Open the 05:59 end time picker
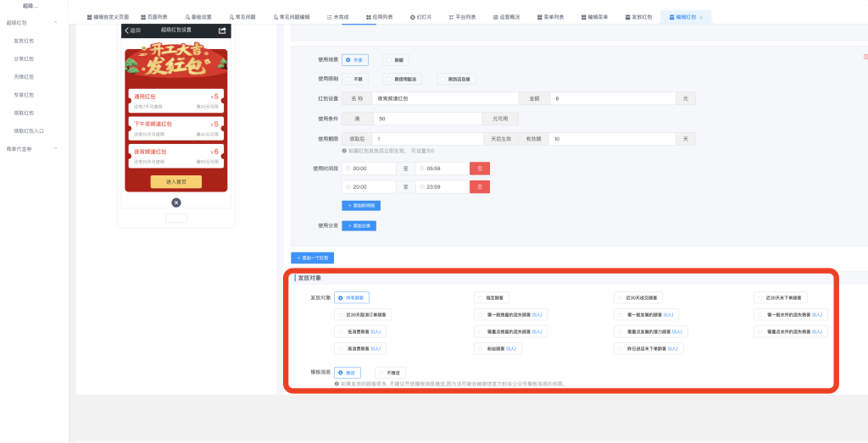The width and height of the screenshot is (868, 443). coord(442,169)
